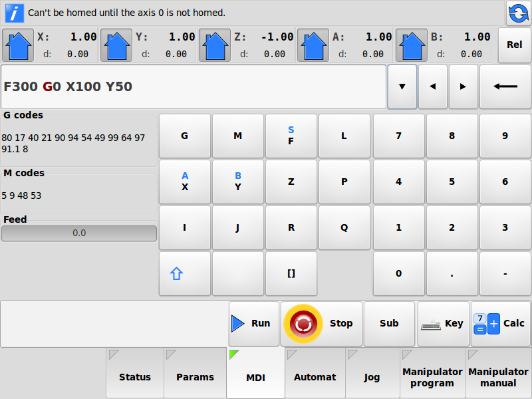This screenshot has height=399, width=532.
Task: Tap the square brackets [] key
Action: tap(291, 273)
